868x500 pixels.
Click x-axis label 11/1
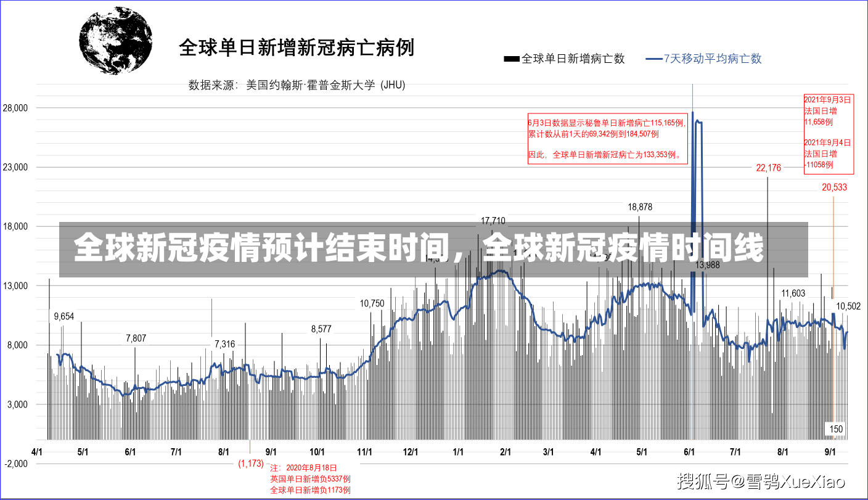click(x=365, y=451)
